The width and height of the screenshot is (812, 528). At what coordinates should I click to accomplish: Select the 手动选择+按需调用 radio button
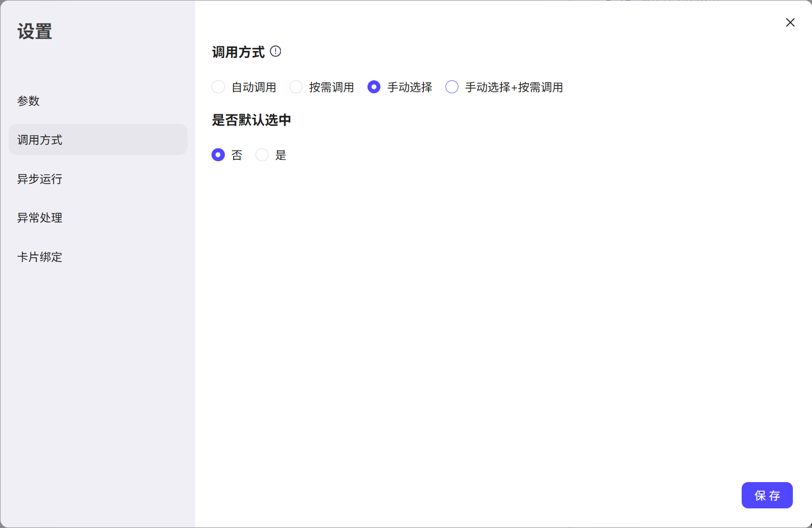(452, 87)
